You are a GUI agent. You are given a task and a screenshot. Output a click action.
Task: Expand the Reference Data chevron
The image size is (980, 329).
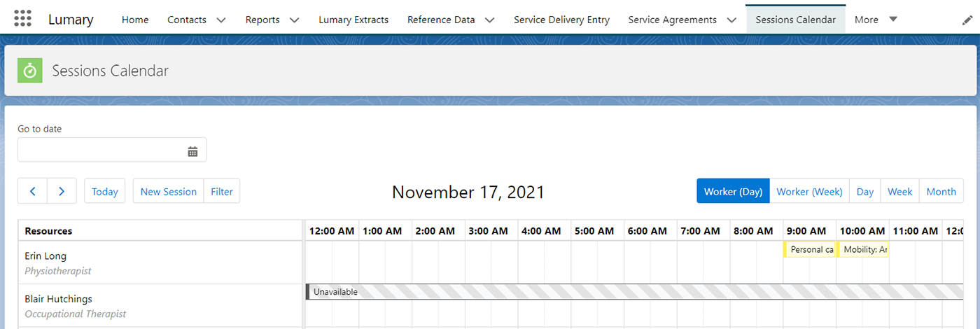pyautogui.click(x=489, y=20)
